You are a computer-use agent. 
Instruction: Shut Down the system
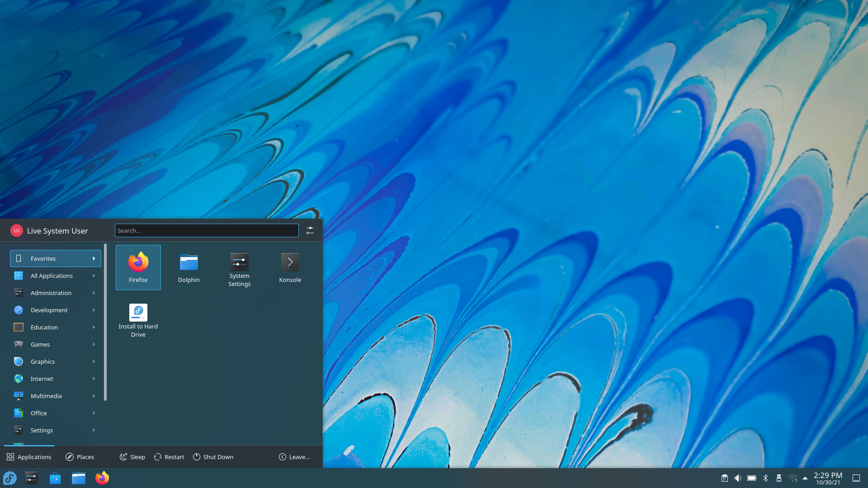point(213,457)
